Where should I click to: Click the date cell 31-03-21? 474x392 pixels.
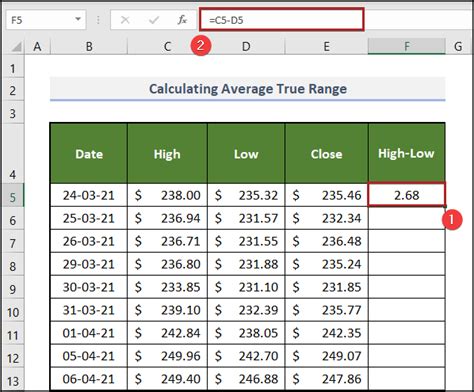pyautogui.click(x=89, y=310)
